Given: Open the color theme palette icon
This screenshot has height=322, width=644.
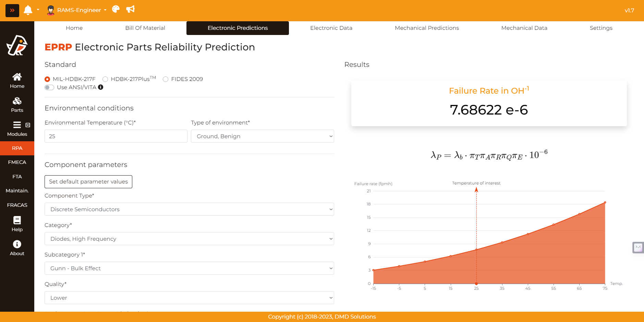Looking at the screenshot, I should pos(116,9).
